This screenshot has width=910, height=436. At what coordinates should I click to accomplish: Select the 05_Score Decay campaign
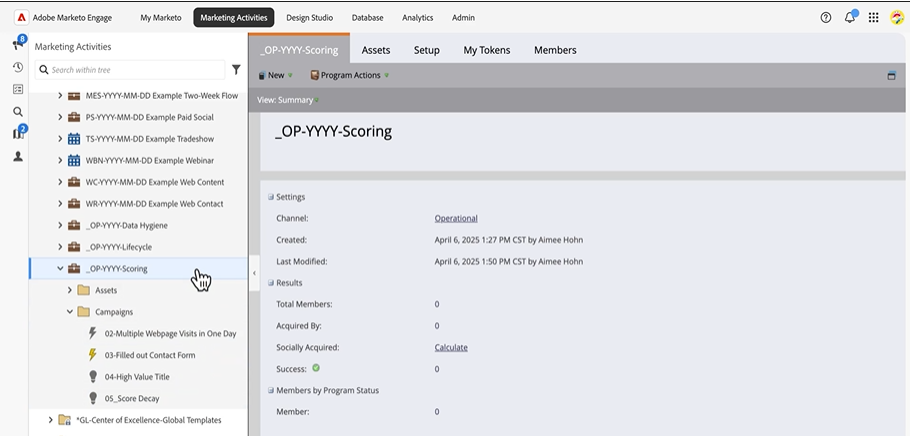132,398
